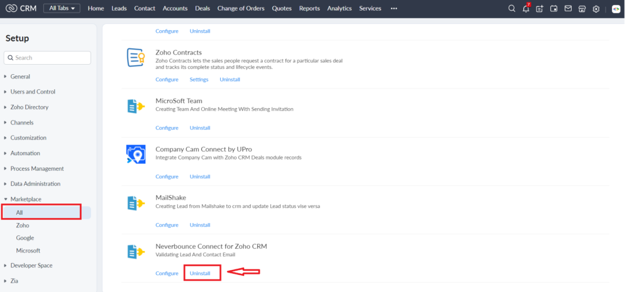Screen dimensions: 644x292
Task: Open the mail envelope icon
Action: (568, 8)
